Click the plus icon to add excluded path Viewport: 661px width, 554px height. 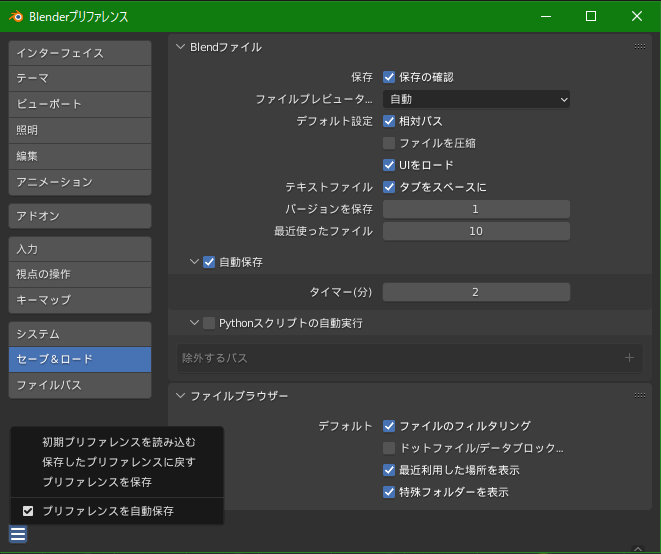pyautogui.click(x=629, y=358)
